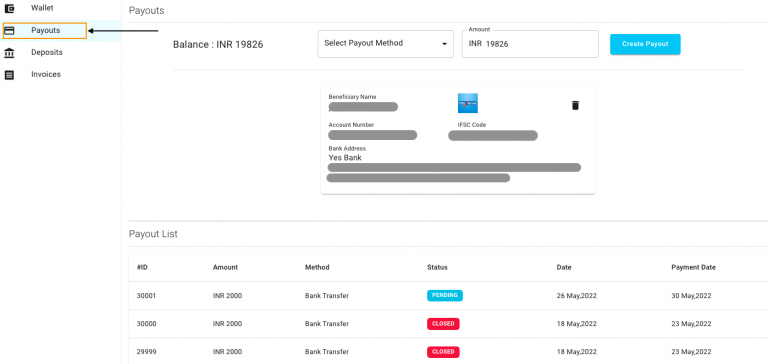Click CLOSED badge for payout 30000

[x=443, y=324]
